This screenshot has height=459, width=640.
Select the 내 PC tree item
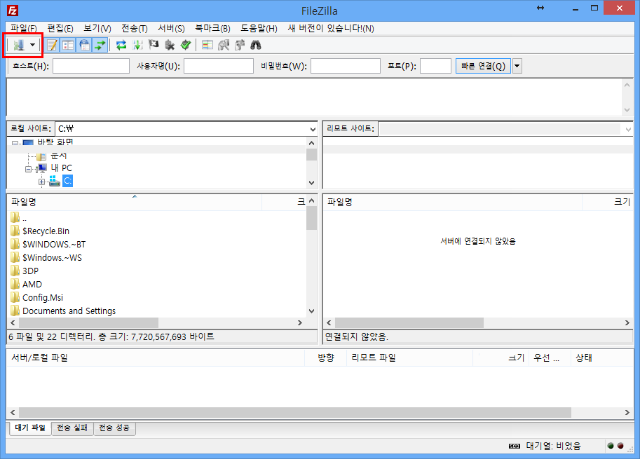coord(61,168)
